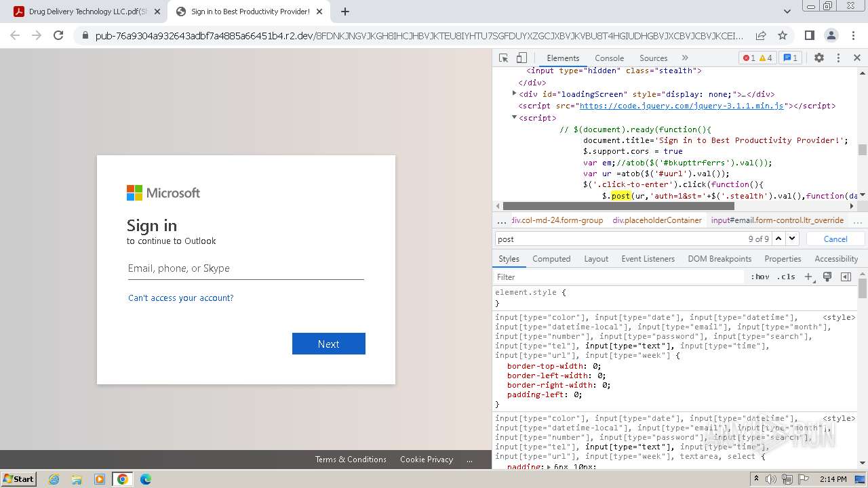Open the DOM Breakpoints tab
Image resolution: width=868 pixels, height=488 pixels.
[x=719, y=259]
